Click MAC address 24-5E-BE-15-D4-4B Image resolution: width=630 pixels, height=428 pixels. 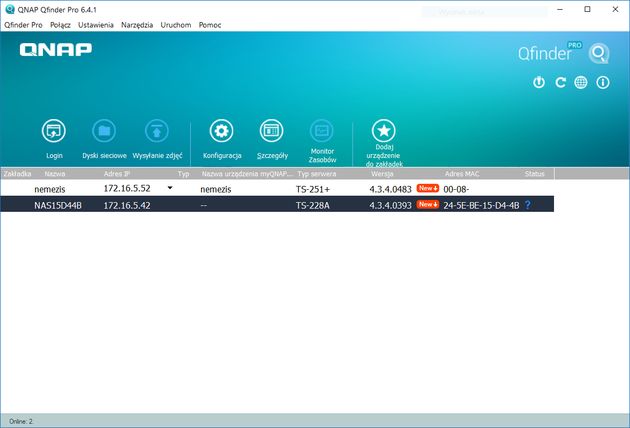click(481, 205)
